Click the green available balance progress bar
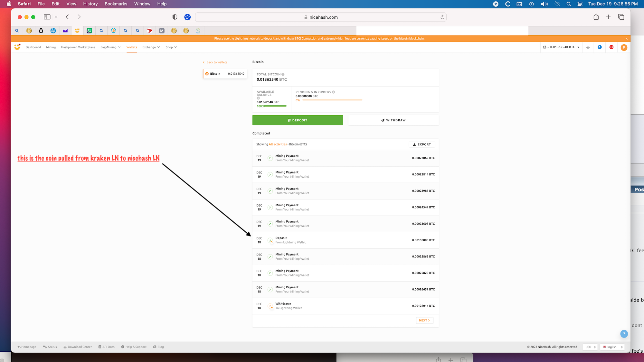 (x=275, y=106)
